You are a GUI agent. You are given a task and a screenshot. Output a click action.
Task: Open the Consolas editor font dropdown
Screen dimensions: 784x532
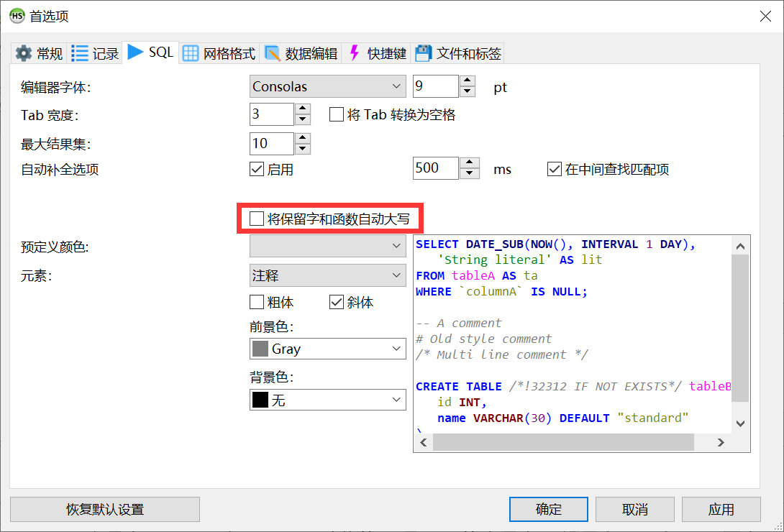tap(327, 87)
